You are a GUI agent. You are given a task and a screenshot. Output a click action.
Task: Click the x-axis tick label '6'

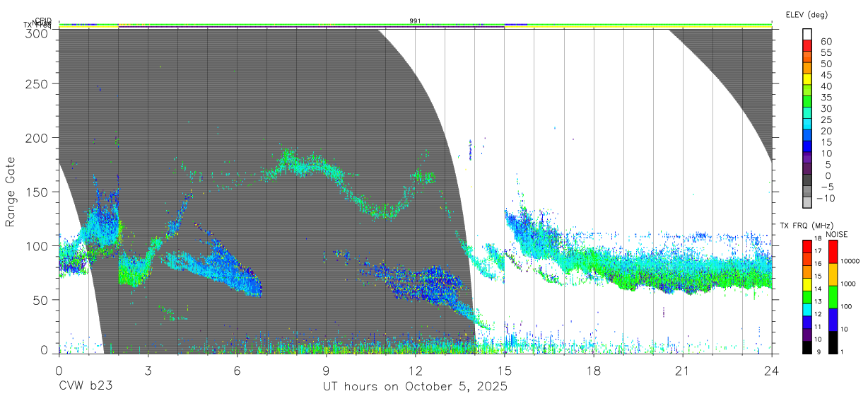237,370
